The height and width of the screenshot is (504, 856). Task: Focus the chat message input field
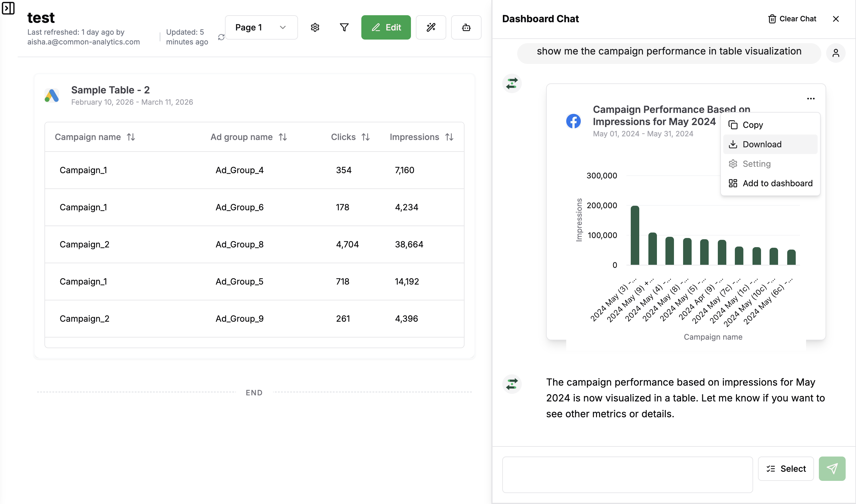(x=627, y=474)
